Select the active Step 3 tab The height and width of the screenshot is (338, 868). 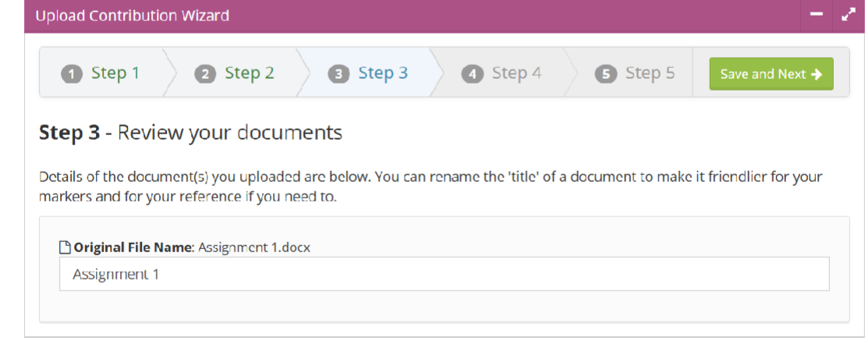368,73
